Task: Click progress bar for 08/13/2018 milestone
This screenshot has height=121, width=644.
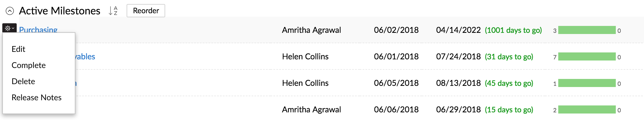Action: [587, 83]
